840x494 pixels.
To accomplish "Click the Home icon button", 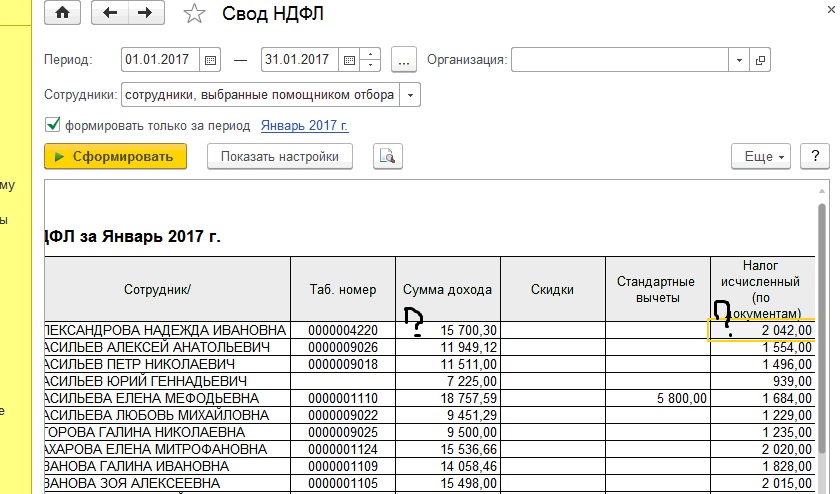I will pos(64,13).
